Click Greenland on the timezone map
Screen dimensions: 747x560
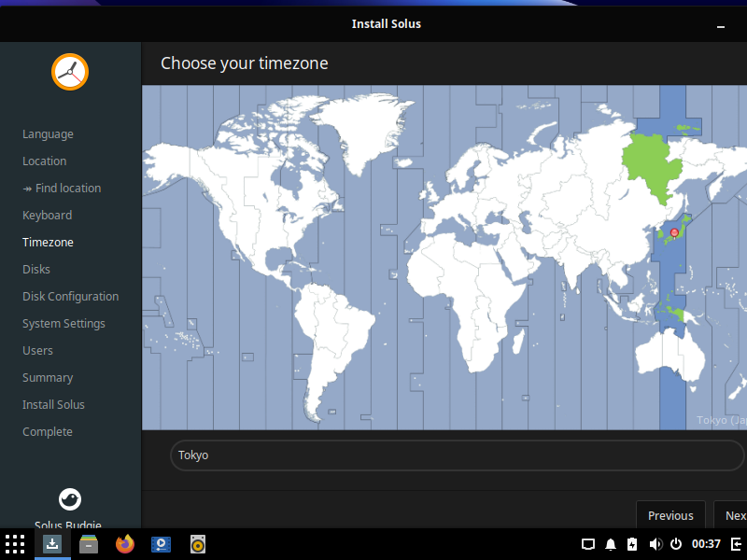tap(367, 129)
